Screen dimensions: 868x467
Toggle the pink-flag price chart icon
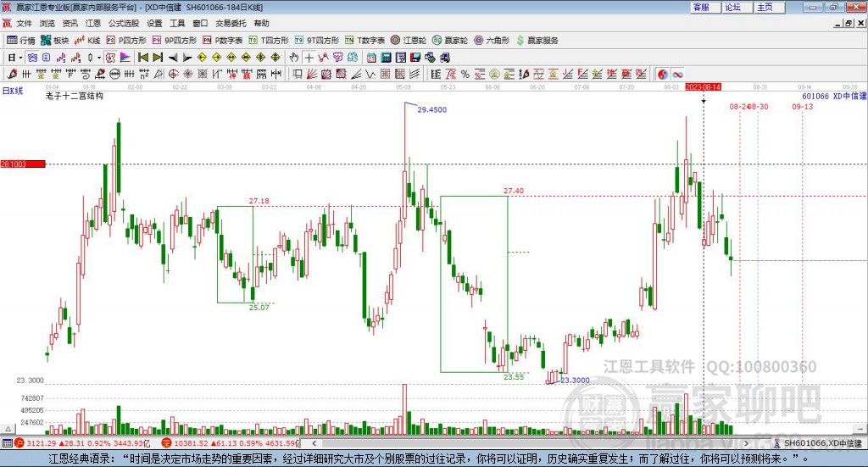(x=125, y=58)
